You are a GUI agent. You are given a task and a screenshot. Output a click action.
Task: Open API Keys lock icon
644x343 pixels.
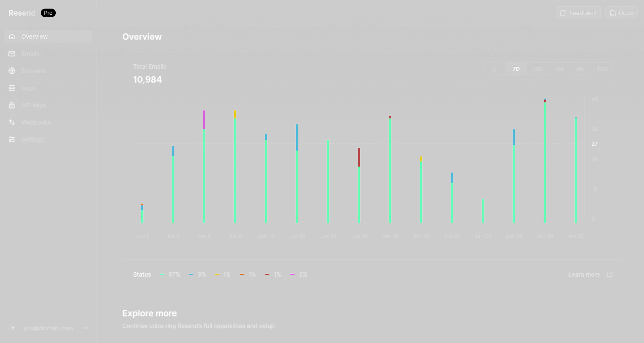12,105
